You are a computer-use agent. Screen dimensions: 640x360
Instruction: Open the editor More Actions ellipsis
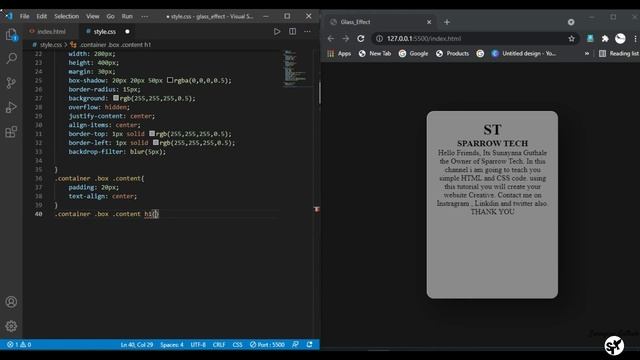(307, 31)
